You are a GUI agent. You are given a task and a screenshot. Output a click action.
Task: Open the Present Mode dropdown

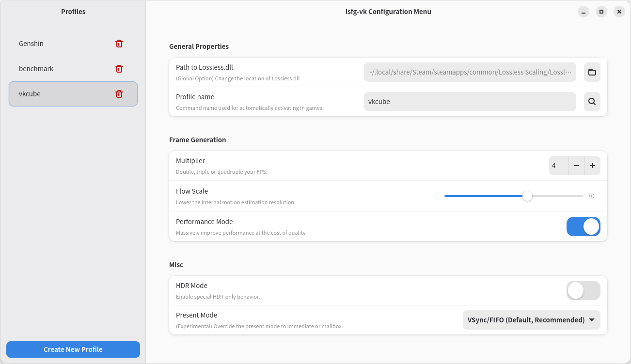(531, 320)
